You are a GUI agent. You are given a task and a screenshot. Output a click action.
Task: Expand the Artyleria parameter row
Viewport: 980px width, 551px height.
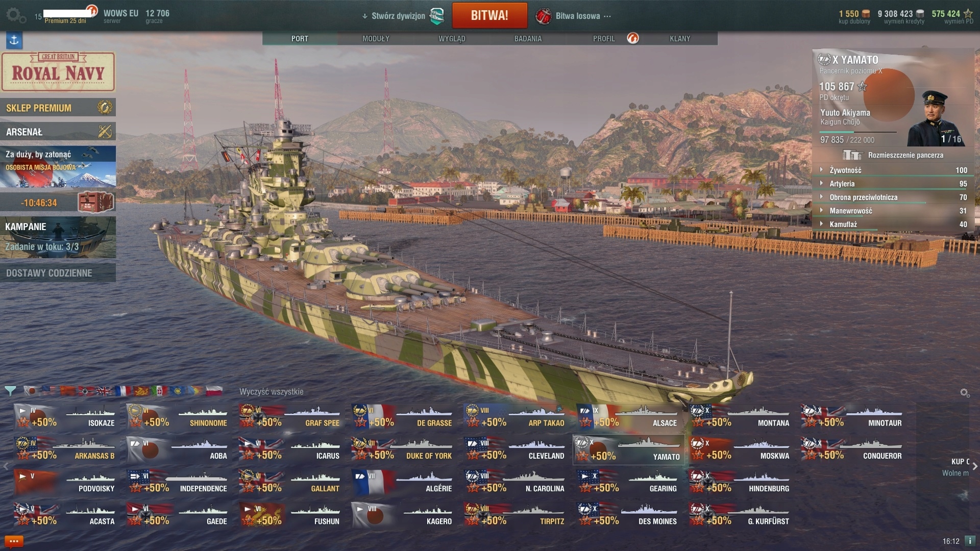[x=893, y=184]
